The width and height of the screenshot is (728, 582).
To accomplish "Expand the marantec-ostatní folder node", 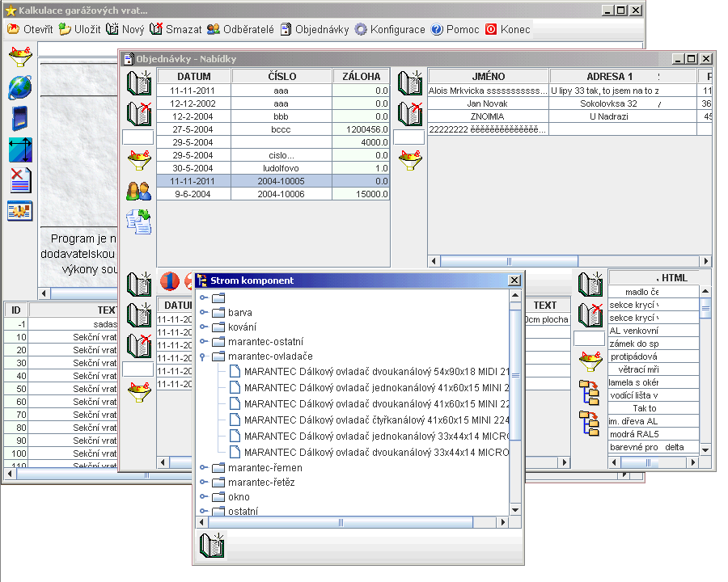I will pyautogui.click(x=203, y=342).
